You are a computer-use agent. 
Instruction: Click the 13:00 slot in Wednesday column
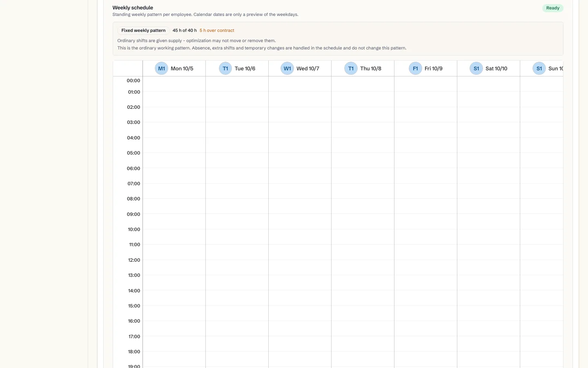pyautogui.click(x=300, y=283)
